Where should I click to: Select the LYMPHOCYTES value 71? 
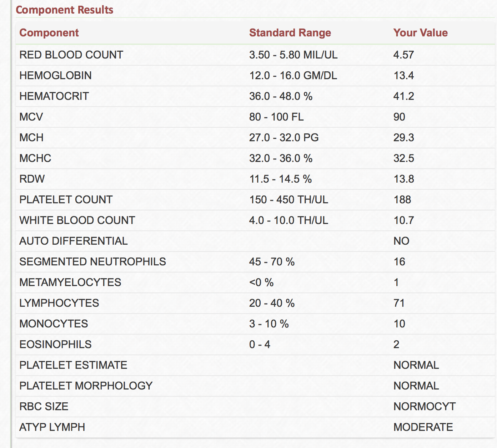click(399, 303)
